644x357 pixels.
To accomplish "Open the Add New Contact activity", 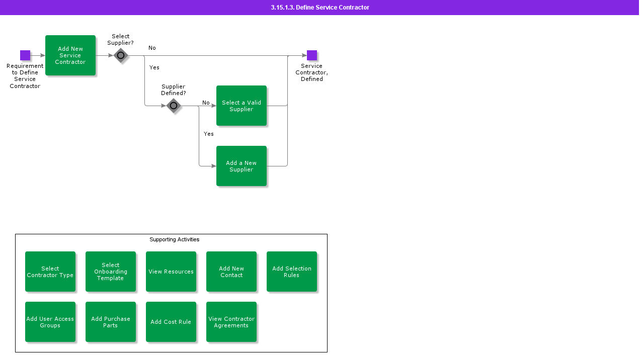I will click(x=231, y=272).
